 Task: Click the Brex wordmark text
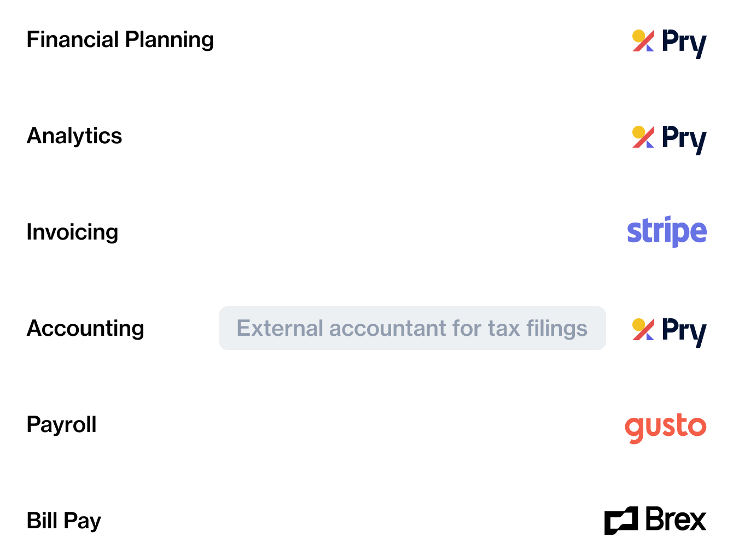pos(676,520)
